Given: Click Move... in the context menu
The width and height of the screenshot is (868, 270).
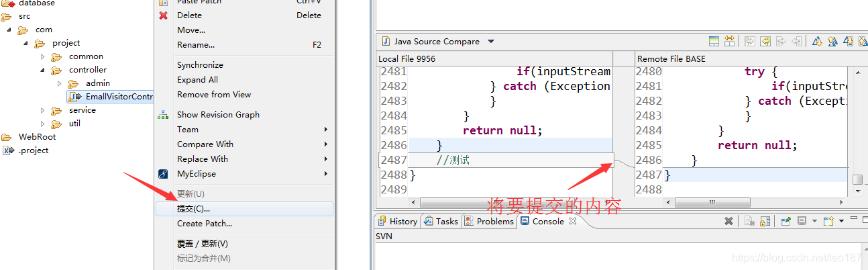Looking at the screenshot, I should tap(244, 30).
